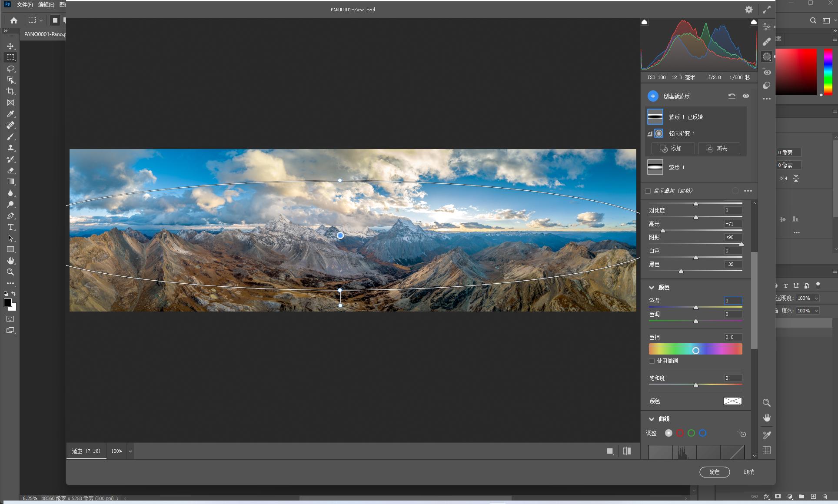This screenshot has height=504, width=838.
Task: Check the 使用微调 checkbox
Action: tap(652, 361)
